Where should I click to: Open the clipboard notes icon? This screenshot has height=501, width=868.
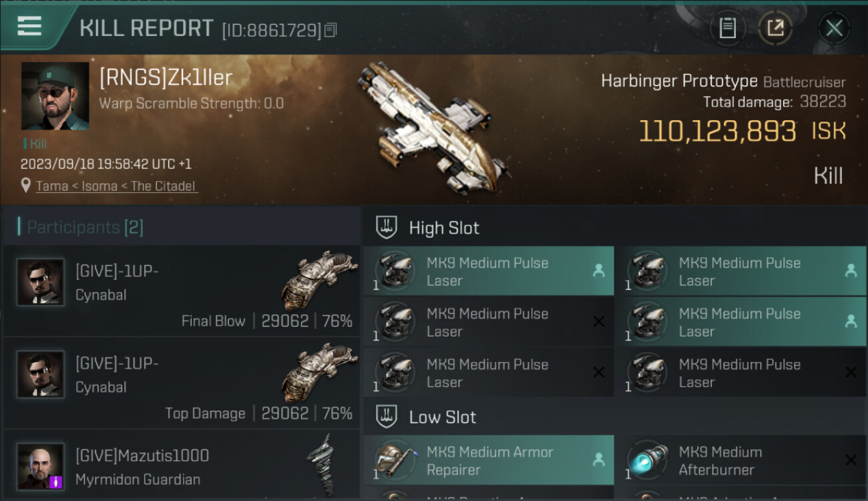pyautogui.click(x=728, y=28)
